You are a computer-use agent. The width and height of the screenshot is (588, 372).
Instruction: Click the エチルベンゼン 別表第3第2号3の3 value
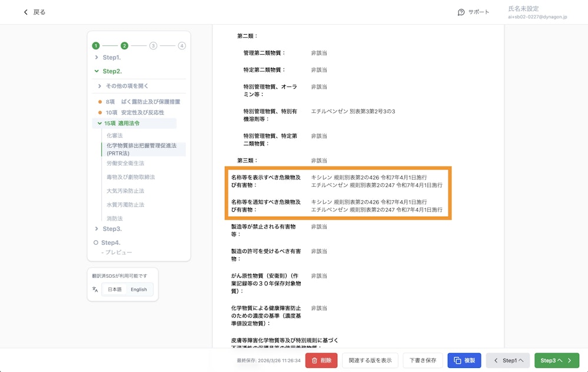[x=353, y=111]
